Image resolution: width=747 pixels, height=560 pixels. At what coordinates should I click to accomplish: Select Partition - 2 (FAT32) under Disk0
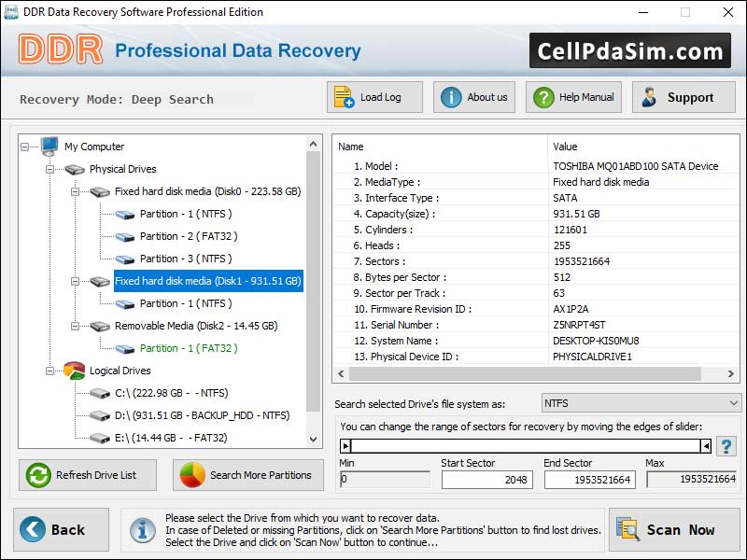[188, 236]
